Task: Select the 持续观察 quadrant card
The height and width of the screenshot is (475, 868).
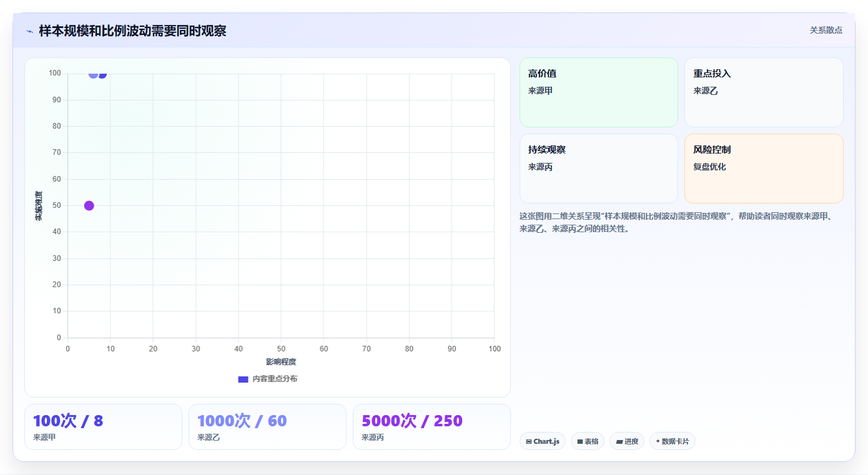Action: [x=598, y=169]
